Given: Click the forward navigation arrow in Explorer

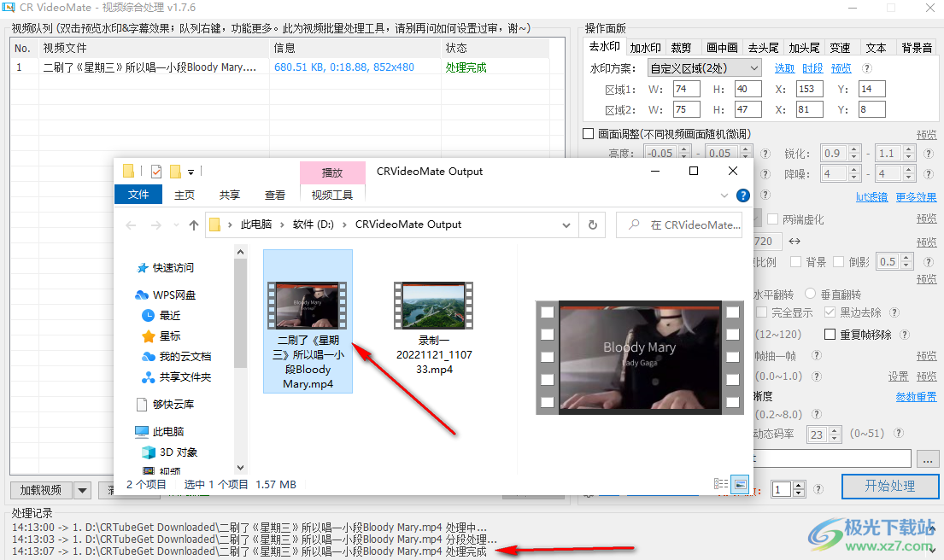Looking at the screenshot, I should pyautogui.click(x=156, y=225).
